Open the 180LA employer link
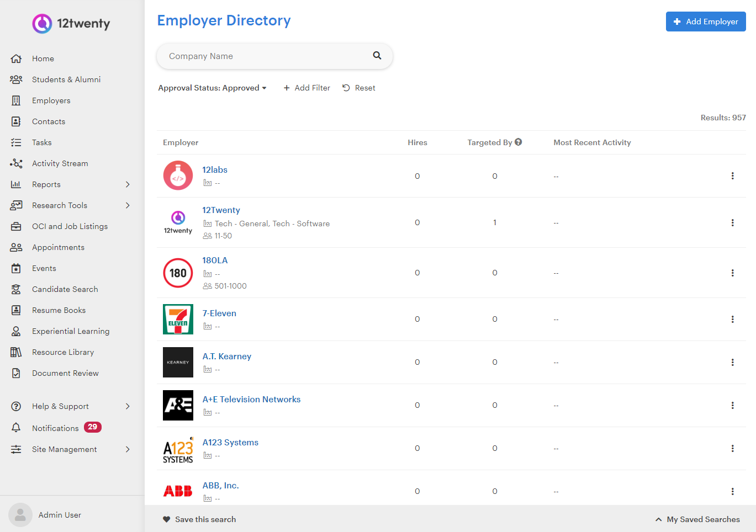This screenshot has width=756, height=532. [215, 260]
